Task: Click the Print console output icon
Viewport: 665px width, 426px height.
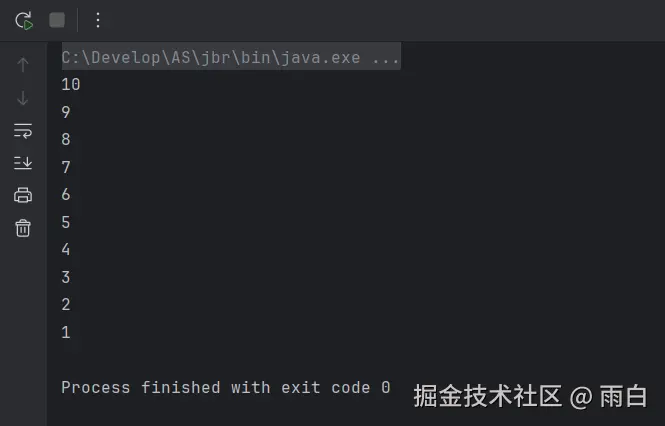Action: pos(23,195)
